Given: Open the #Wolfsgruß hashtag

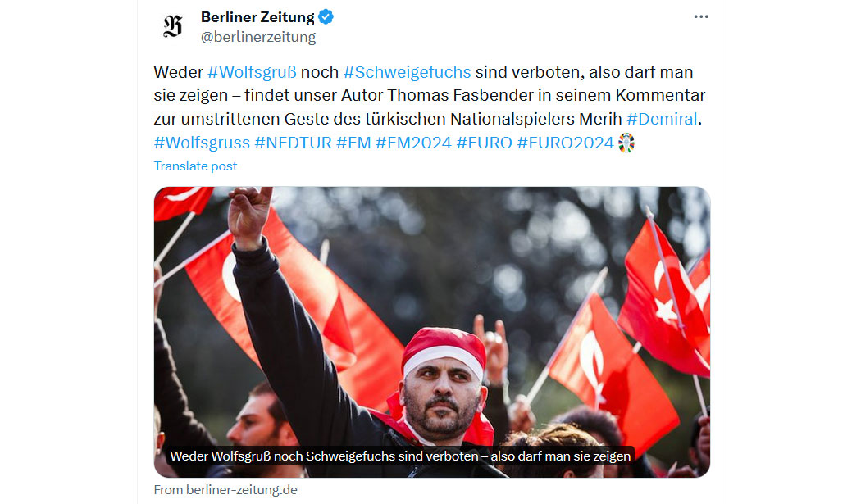Looking at the screenshot, I should click(252, 72).
